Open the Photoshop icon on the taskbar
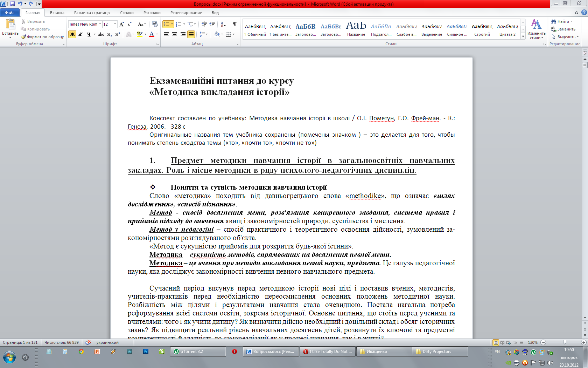 [146, 352]
